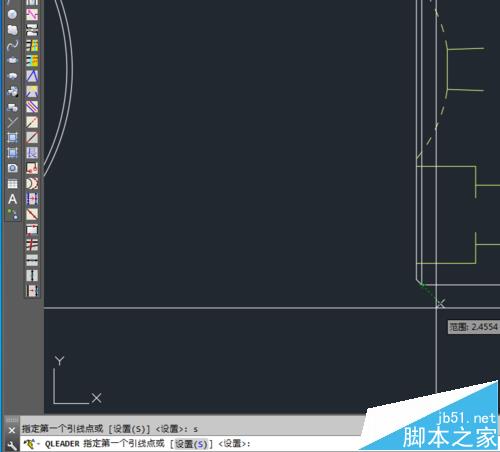Click the Make Block tool

pos(12,107)
